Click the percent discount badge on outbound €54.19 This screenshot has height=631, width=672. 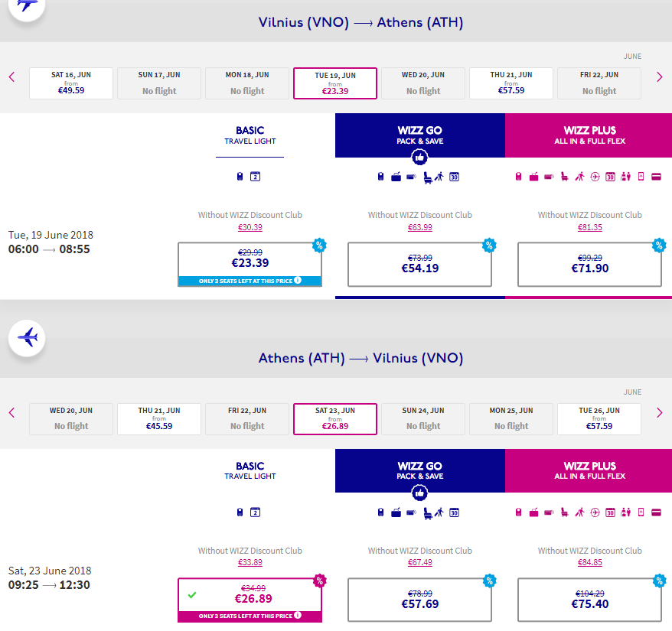point(489,246)
